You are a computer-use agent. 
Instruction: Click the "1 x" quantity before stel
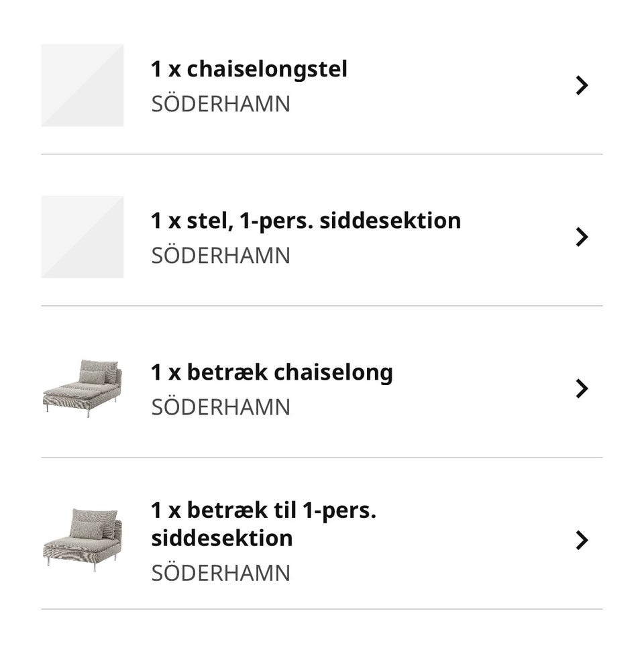(x=166, y=221)
